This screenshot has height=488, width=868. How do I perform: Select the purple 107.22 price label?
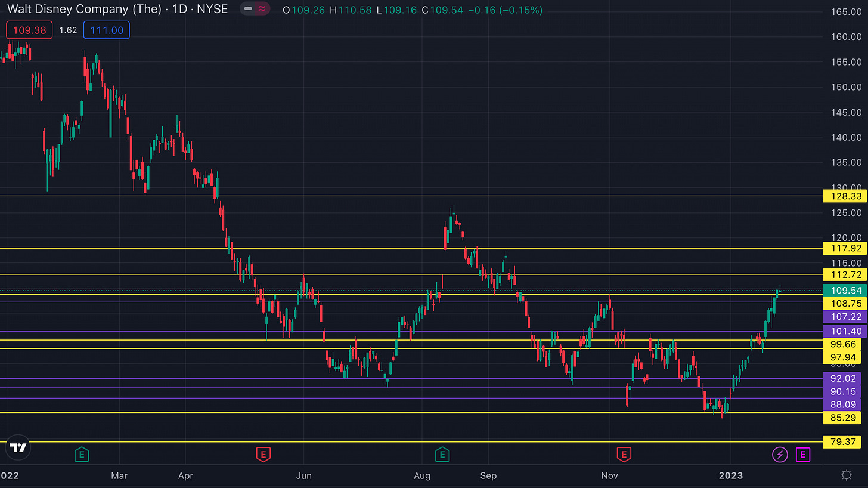point(844,317)
